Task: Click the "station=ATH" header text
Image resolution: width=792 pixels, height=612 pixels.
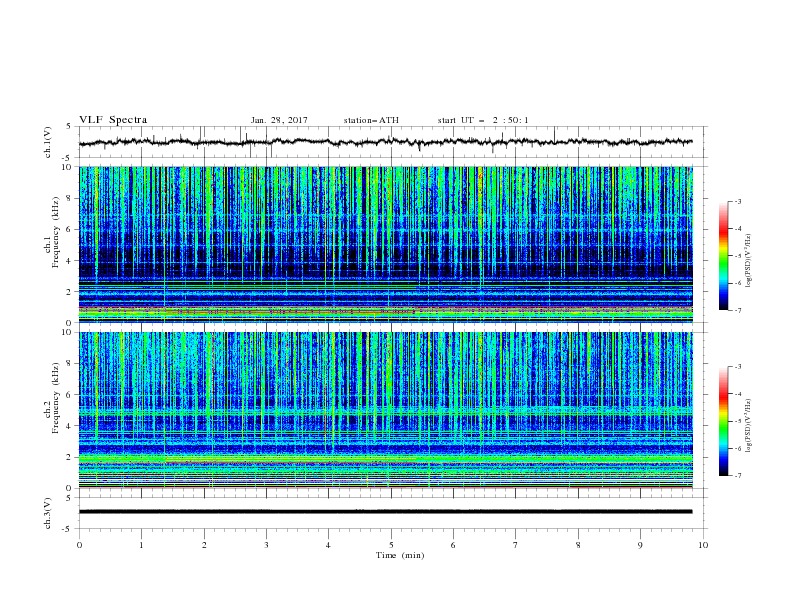Action: pyautogui.click(x=371, y=120)
